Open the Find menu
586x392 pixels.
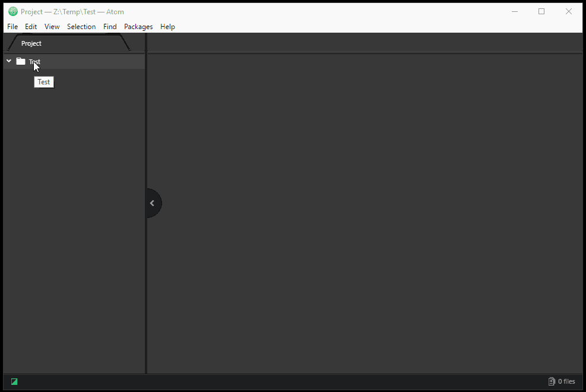[110, 27]
